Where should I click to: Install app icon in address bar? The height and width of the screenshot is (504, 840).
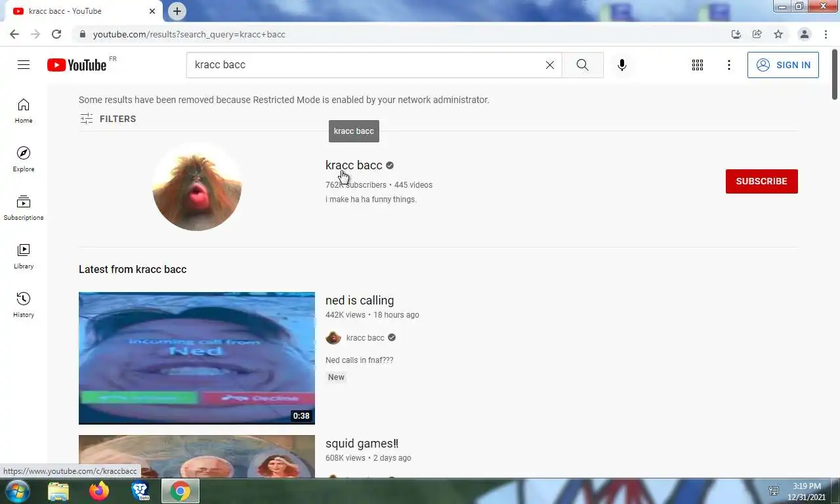tap(736, 34)
